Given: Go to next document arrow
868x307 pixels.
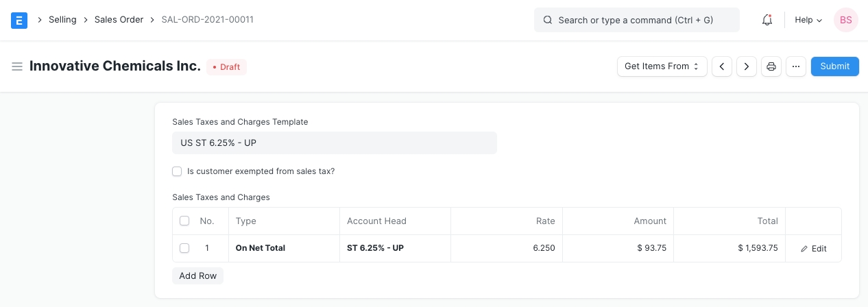Looking at the screenshot, I should coord(747,66).
